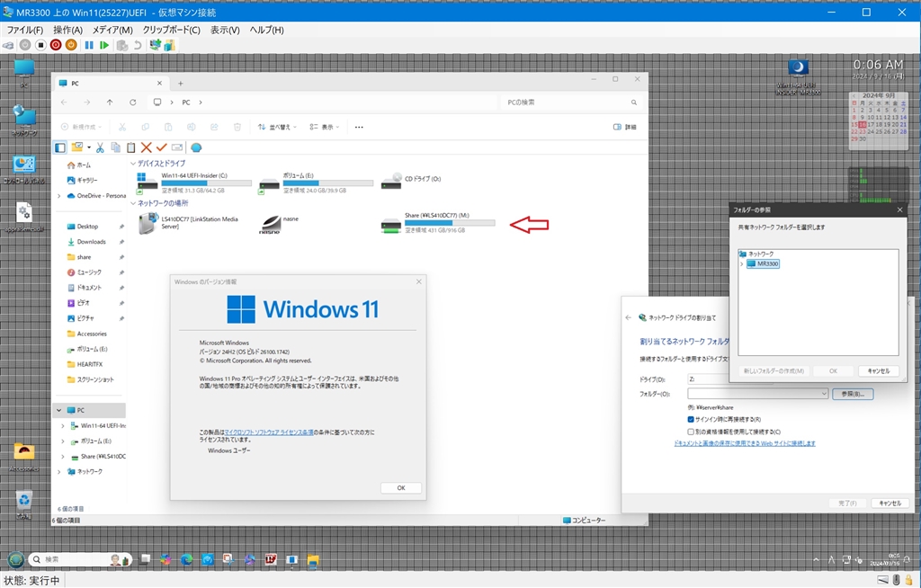
Task: Toggle the 詳細 details pane button
Action: point(624,127)
